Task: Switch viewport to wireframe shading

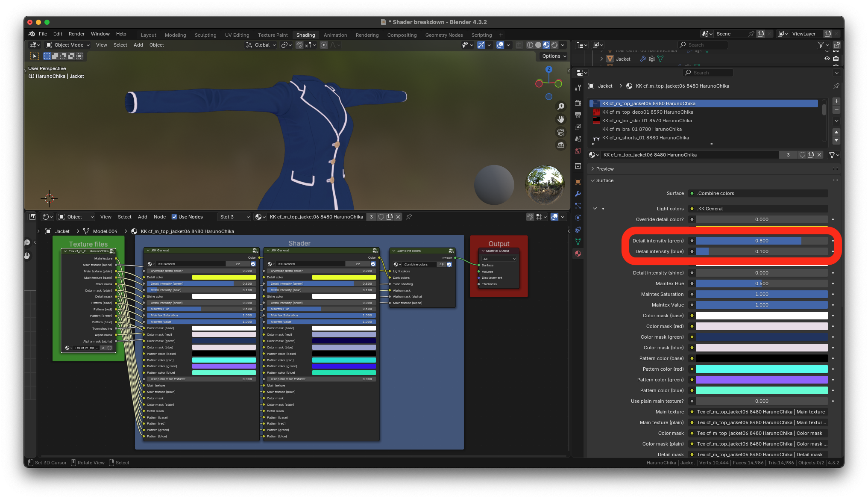Action: (x=530, y=45)
